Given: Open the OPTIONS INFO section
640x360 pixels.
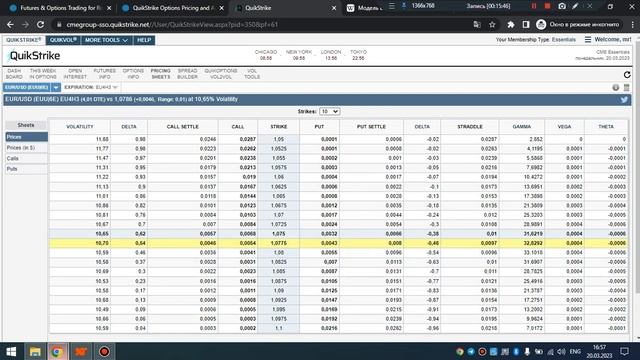Looking at the screenshot, I should (133, 74).
